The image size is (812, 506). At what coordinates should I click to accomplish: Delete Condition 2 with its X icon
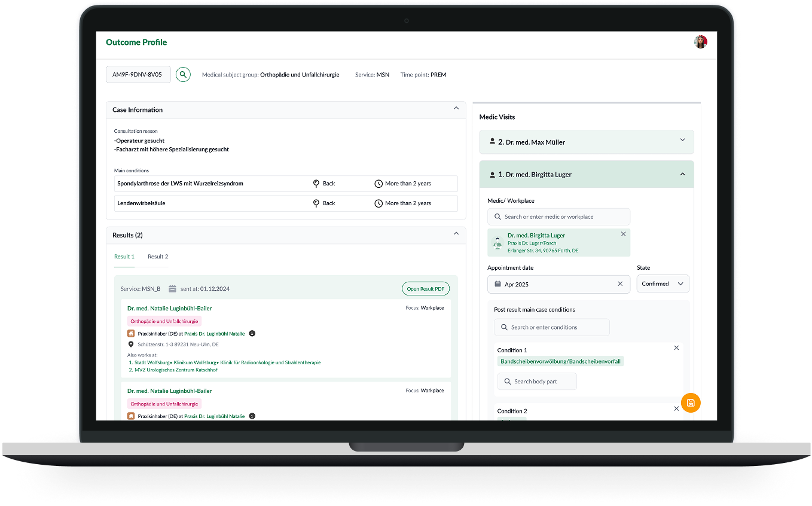[676, 409]
